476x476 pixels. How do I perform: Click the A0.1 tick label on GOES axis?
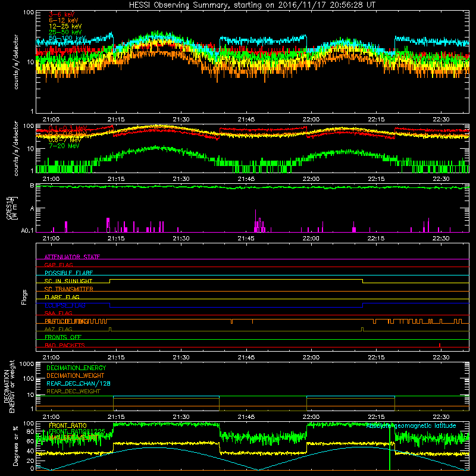coord(27,231)
